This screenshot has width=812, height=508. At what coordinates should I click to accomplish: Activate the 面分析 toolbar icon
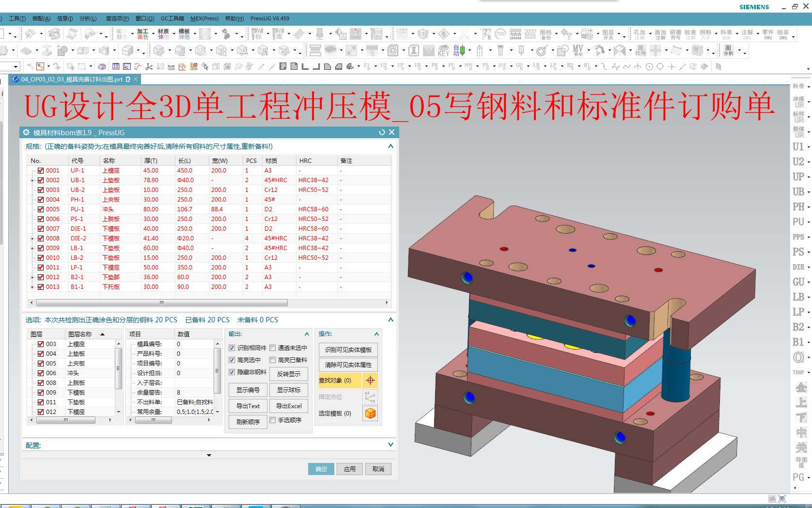729,50
